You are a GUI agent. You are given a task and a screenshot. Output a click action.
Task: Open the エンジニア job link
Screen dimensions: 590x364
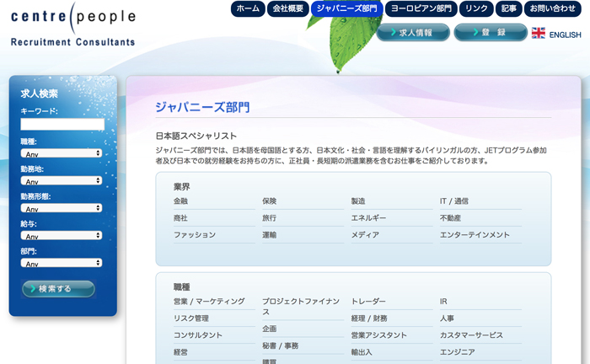click(458, 352)
